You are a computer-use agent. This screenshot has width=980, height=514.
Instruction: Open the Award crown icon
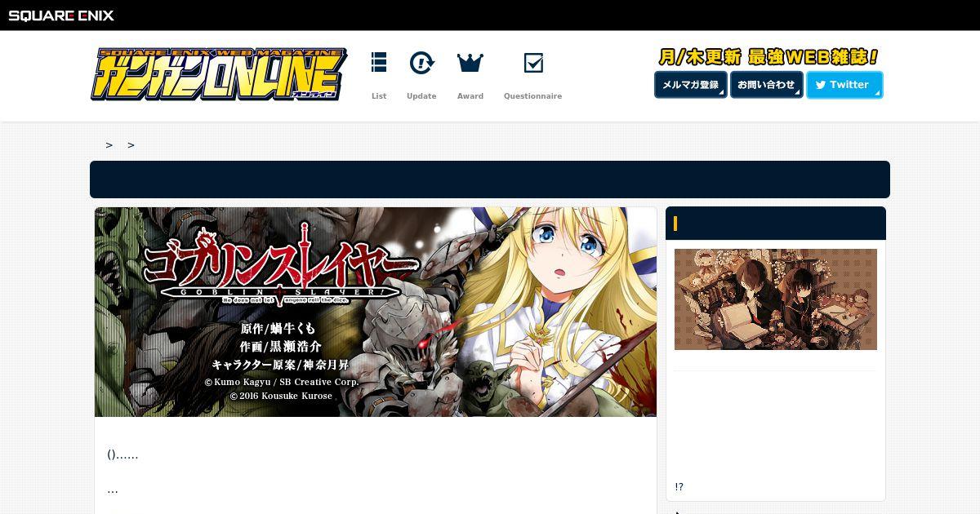point(470,63)
